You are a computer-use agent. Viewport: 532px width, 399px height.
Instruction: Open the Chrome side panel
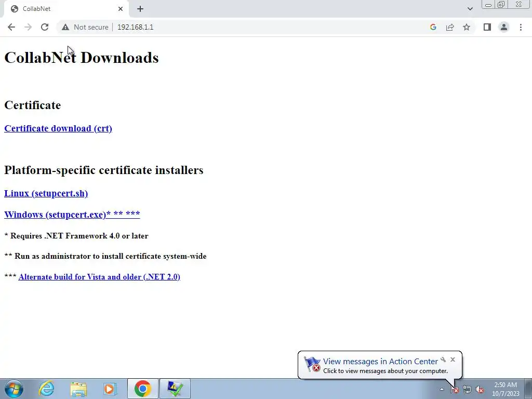(x=487, y=27)
